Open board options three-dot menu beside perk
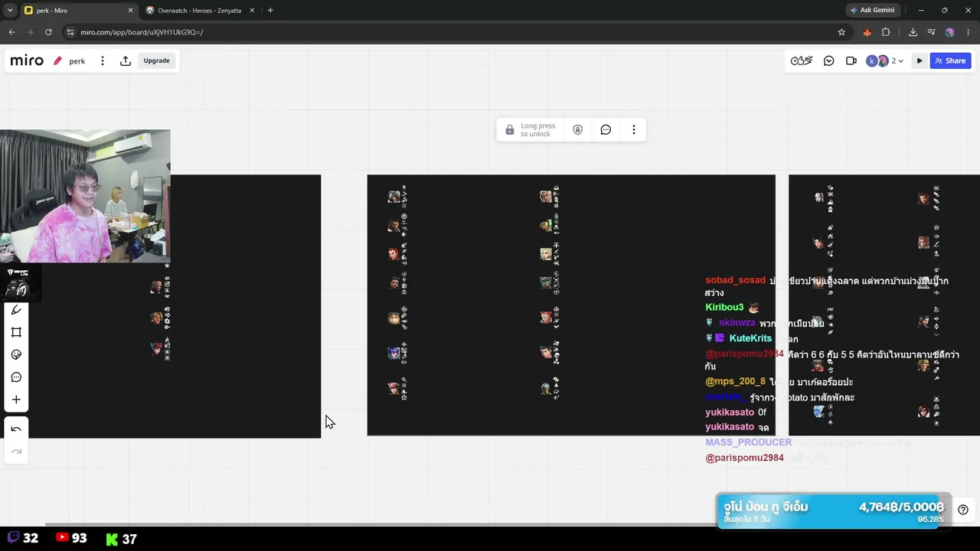 (x=103, y=61)
